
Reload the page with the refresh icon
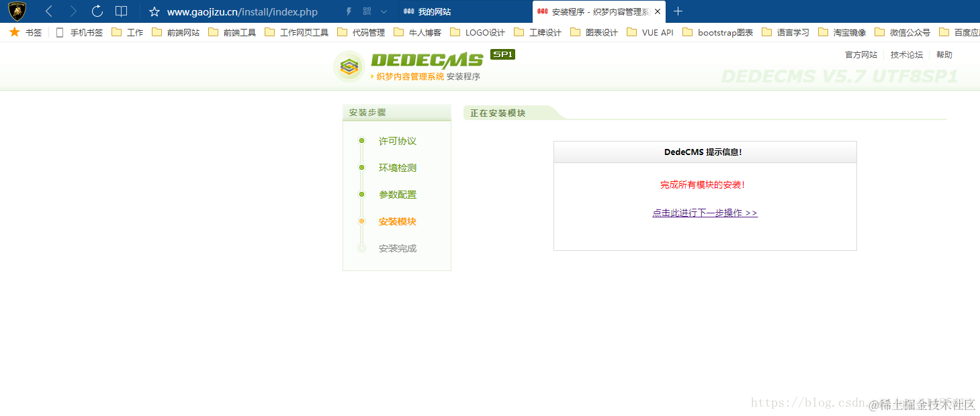pos(97,11)
